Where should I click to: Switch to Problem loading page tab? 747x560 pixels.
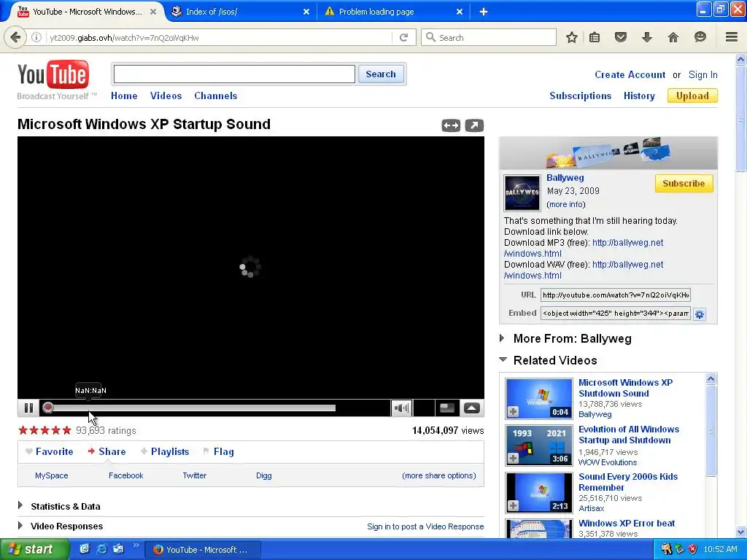pyautogui.click(x=393, y=12)
